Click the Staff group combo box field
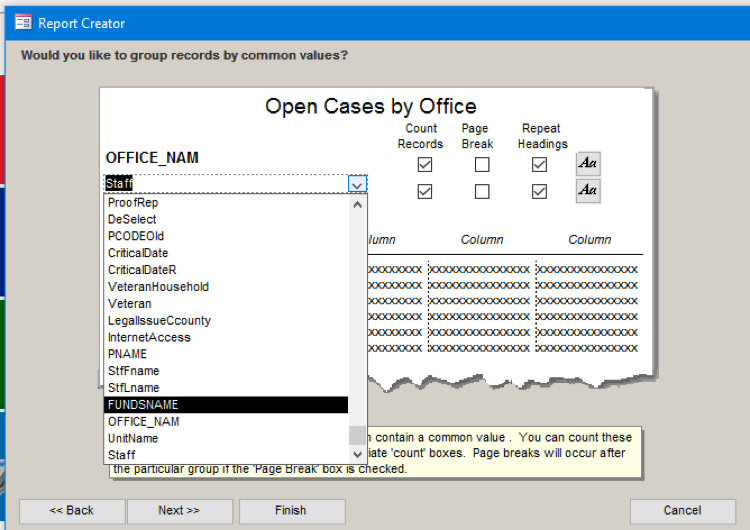 click(x=225, y=184)
